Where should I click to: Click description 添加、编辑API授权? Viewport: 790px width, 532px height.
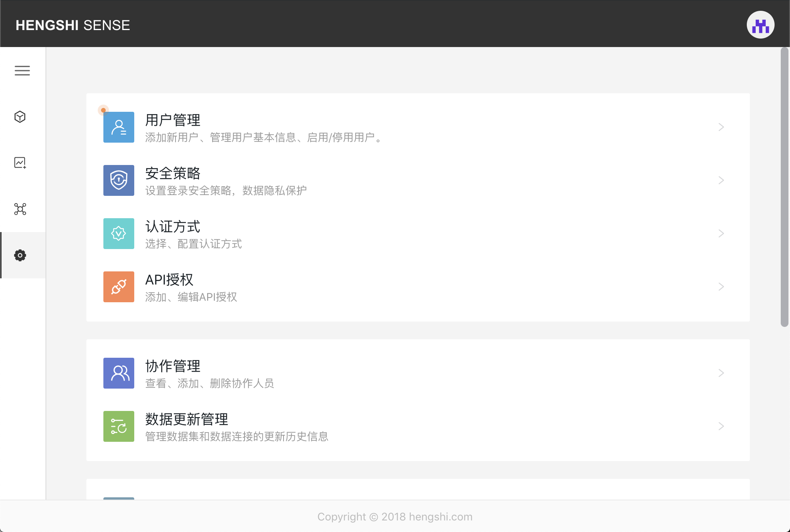[191, 297]
